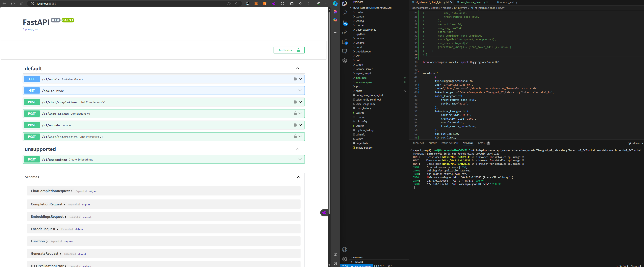
Task: Expand the OUTLINE panel
Action: [358, 257]
